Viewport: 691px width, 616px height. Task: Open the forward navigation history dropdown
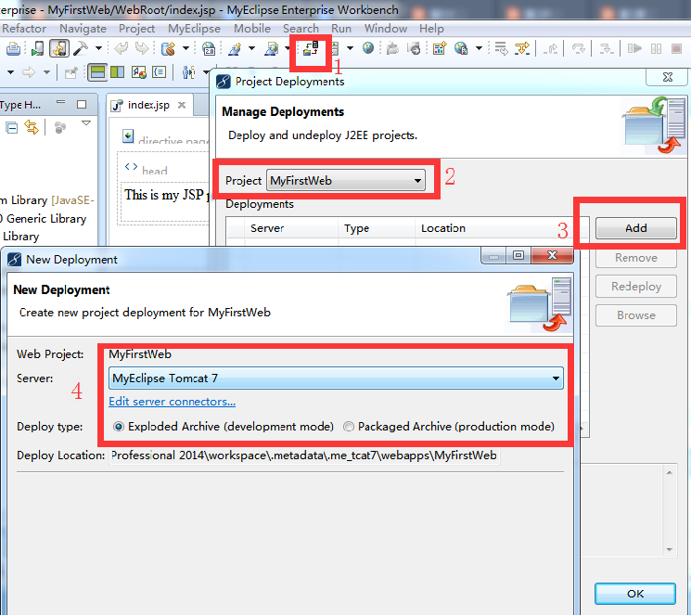(46, 71)
